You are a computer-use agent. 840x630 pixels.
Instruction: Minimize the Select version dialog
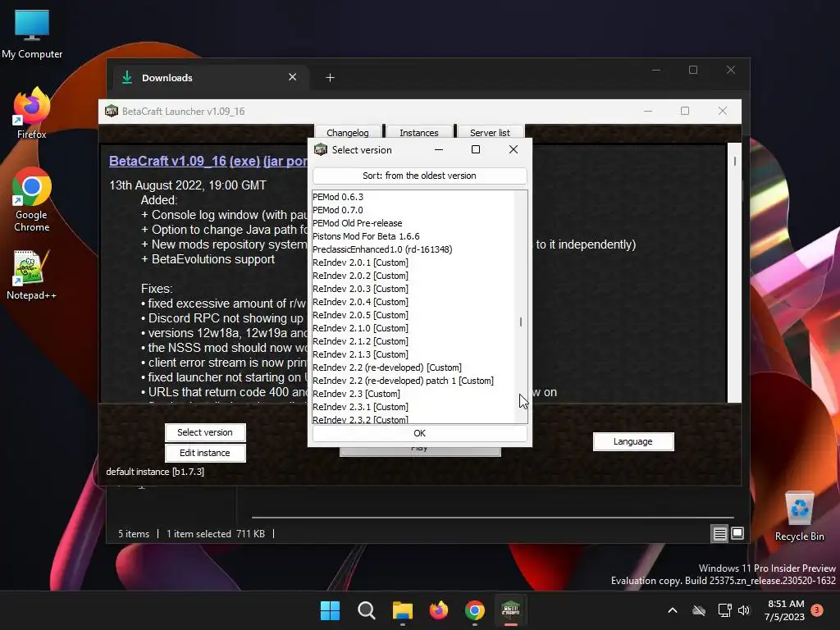[439, 149]
